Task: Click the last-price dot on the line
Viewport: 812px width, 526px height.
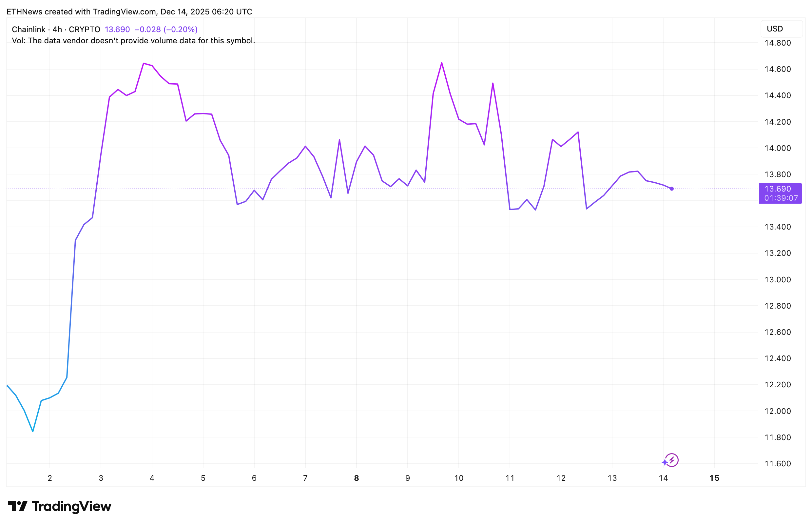Action: coord(671,189)
